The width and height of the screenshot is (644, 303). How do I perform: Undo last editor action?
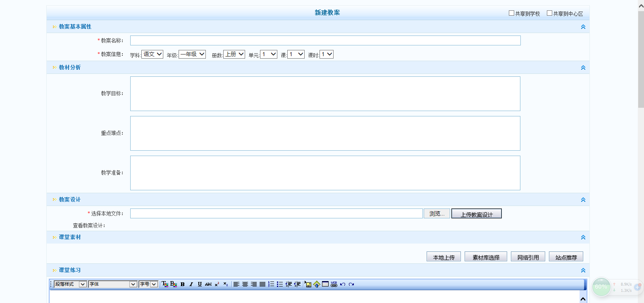(343, 284)
